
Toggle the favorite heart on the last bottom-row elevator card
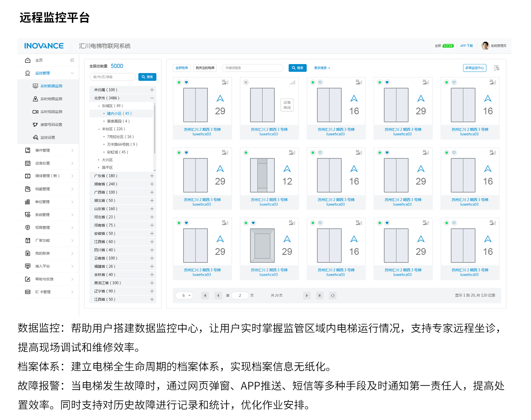pos(454,223)
